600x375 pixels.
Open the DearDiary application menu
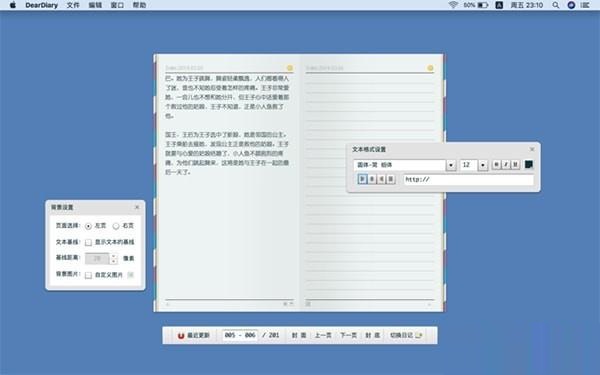click(41, 5)
